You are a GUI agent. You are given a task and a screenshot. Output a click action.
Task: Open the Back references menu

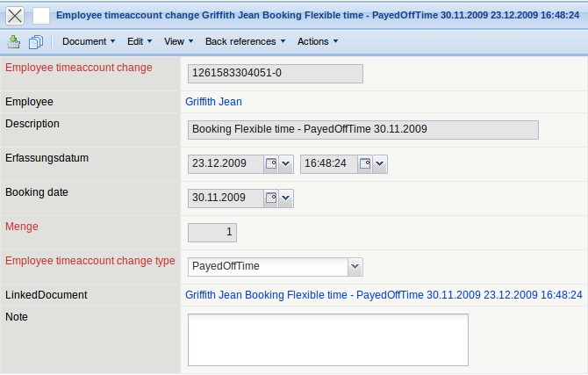[x=245, y=41]
